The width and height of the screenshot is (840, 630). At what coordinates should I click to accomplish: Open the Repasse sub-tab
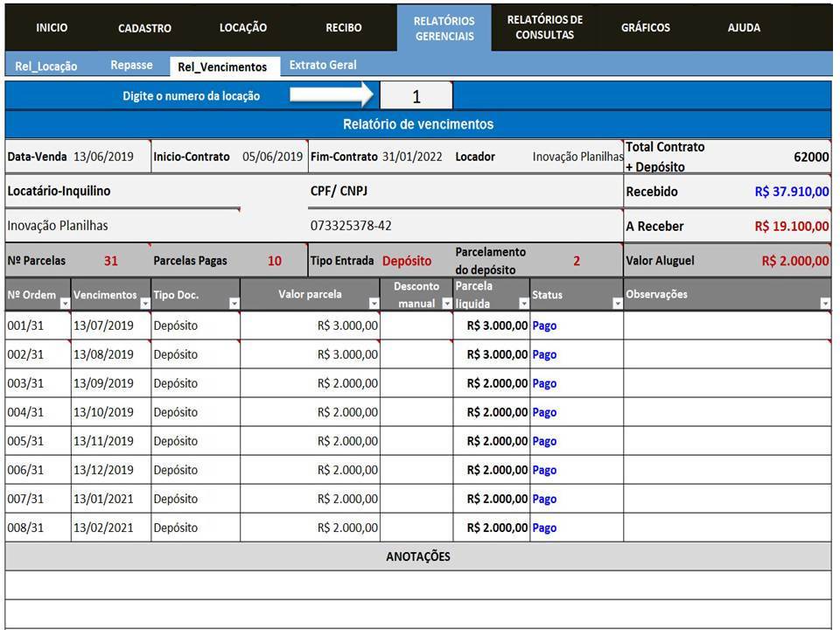131,65
